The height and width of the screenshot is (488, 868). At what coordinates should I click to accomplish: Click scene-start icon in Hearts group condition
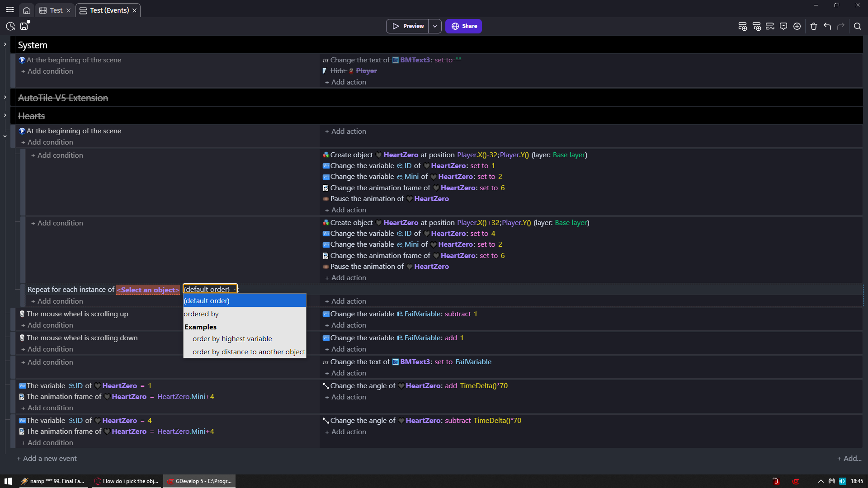tap(22, 131)
